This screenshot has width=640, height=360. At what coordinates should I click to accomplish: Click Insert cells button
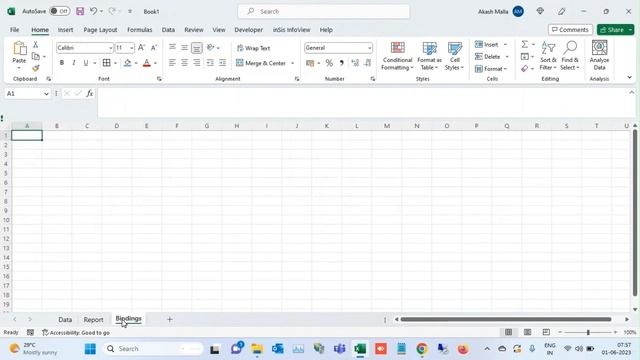487,44
